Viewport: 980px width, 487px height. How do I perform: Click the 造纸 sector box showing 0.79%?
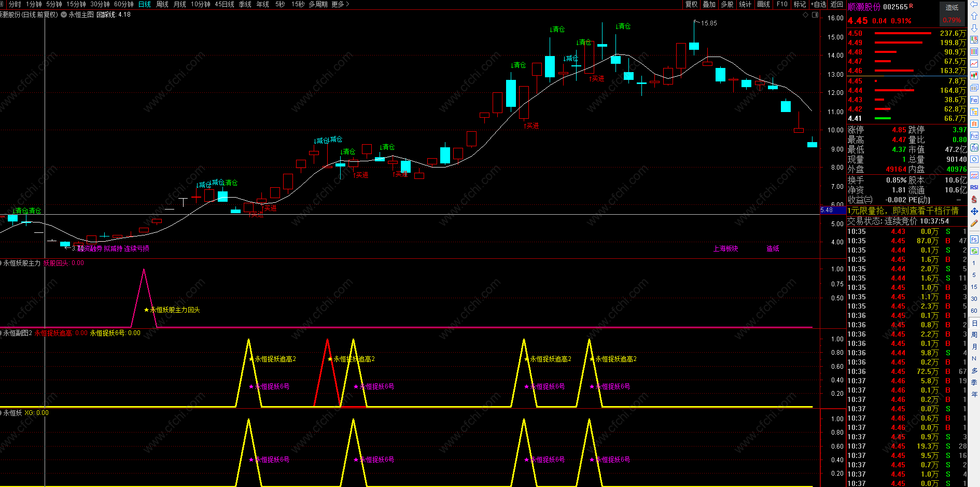coord(952,14)
